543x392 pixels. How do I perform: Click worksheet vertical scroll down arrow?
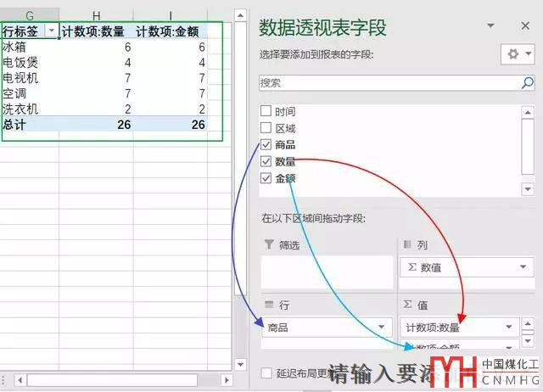240,364
